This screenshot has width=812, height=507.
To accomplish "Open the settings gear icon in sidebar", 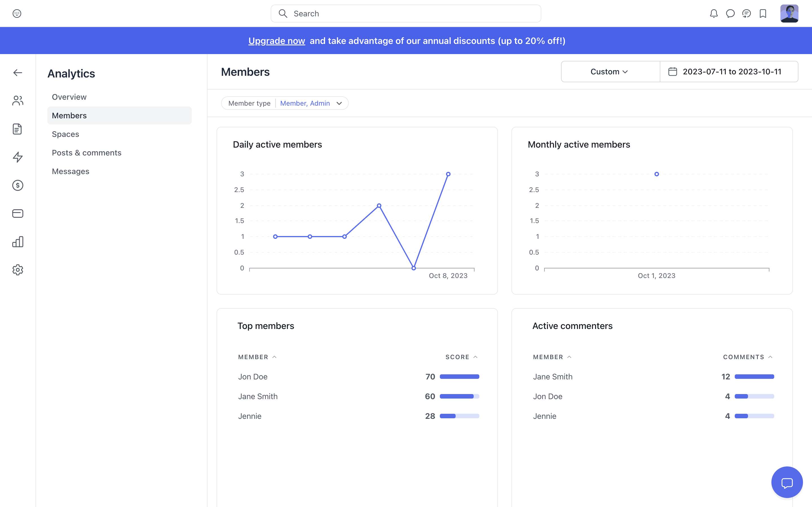I will click(x=17, y=270).
